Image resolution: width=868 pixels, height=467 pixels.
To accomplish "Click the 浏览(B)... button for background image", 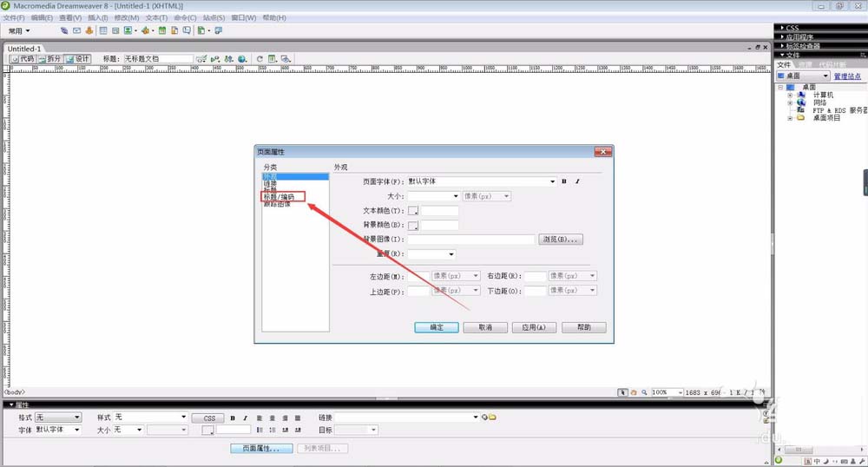I will [x=561, y=239].
